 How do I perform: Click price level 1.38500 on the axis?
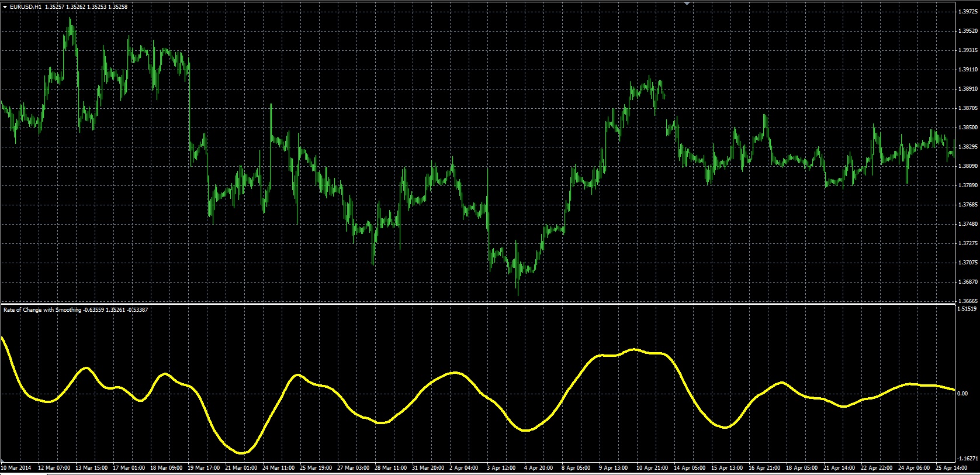(x=967, y=127)
